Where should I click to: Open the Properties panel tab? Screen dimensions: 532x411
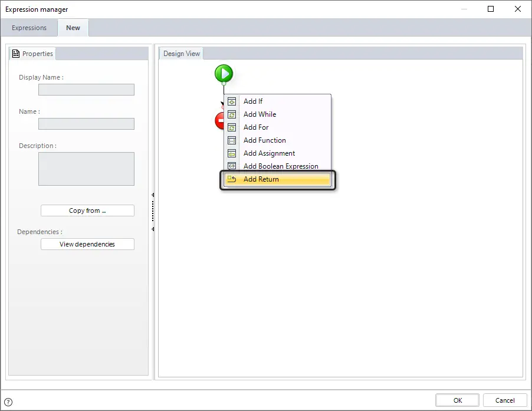click(32, 54)
